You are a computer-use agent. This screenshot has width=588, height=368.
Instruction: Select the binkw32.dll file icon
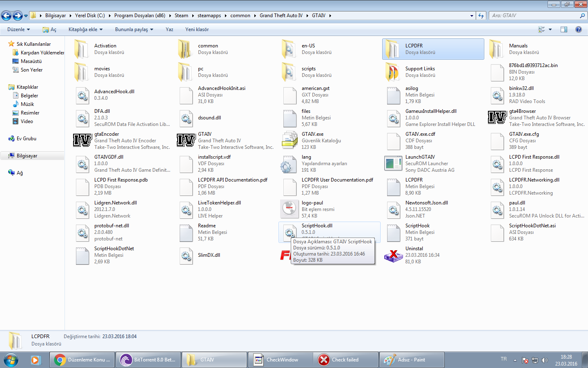pyautogui.click(x=497, y=95)
